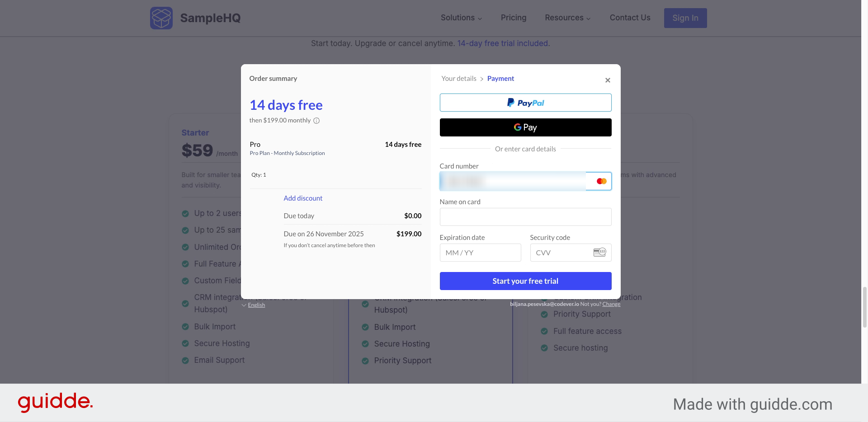The height and width of the screenshot is (422, 868).
Task: Click the green checkmark beside Bulk Import
Action: (x=185, y=326)
